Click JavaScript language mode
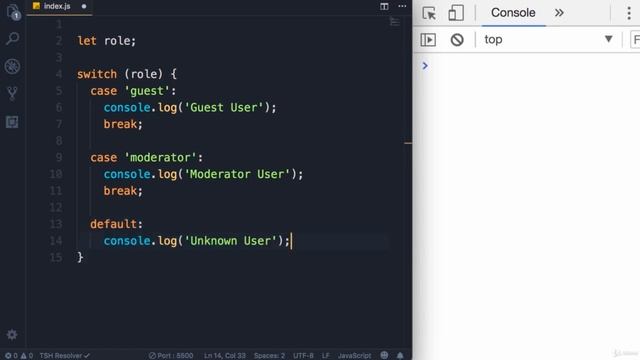The height and width of the screenshot is (360, 640). [x=354, y=356]
